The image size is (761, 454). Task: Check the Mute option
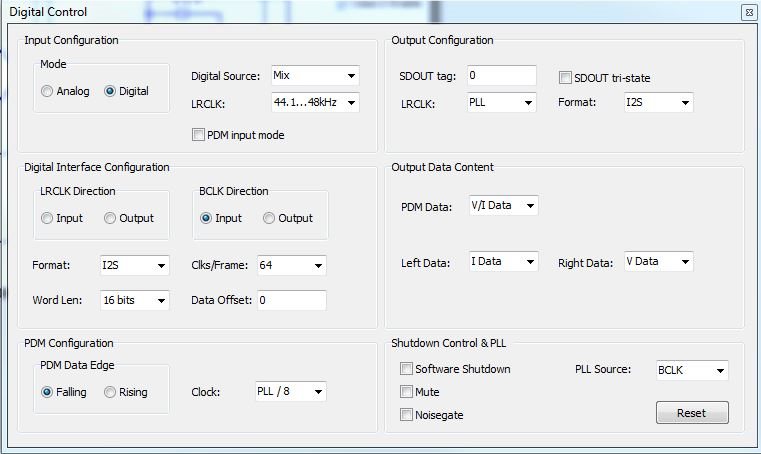point(406,392)
